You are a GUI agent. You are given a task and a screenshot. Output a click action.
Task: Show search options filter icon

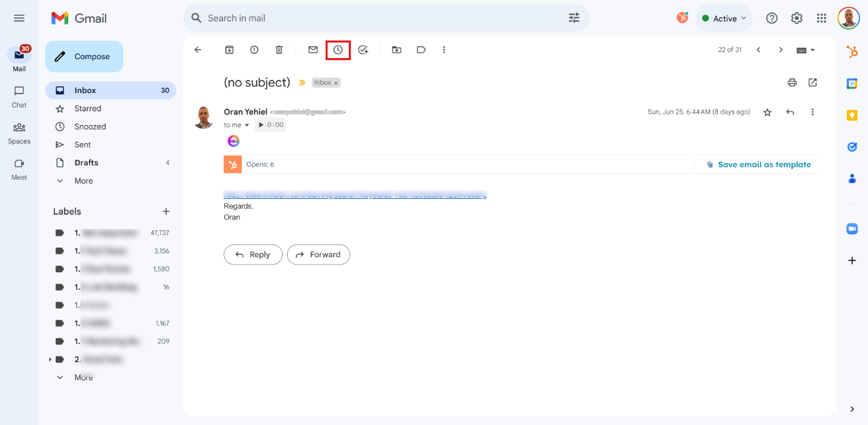[x=574, y=18]
